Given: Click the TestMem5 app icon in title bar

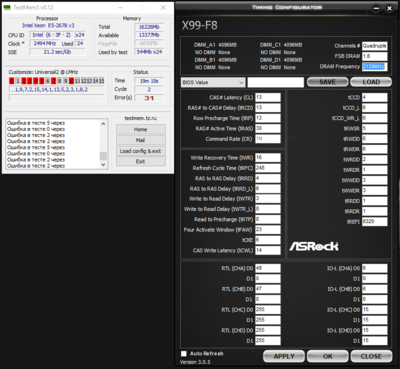Looking at the screenshot, I should (x=7, y=7).
